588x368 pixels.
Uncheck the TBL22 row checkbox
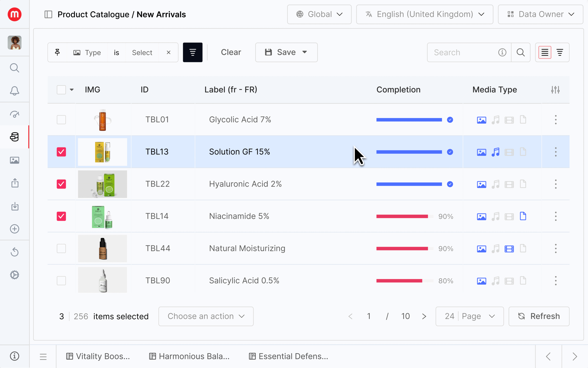click(x=61, y=184)
